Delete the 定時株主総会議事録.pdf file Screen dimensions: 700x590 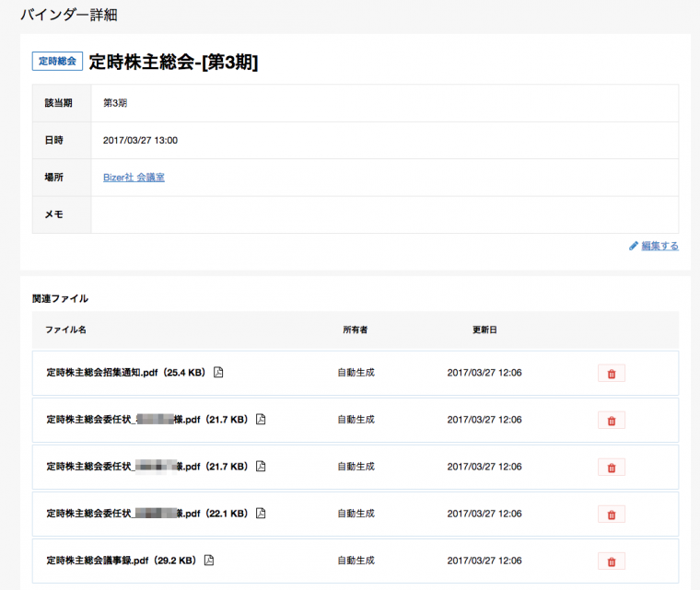tap(611, 561)
